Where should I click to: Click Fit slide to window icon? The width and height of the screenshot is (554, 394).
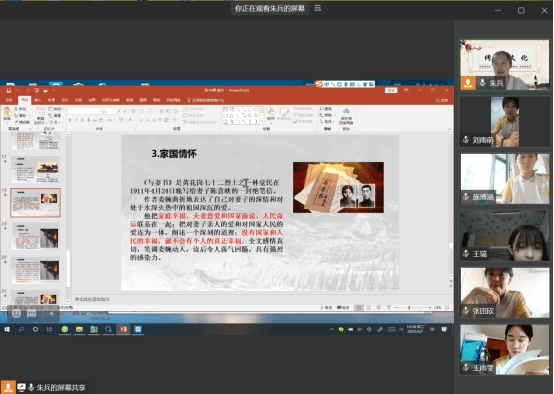(x=447, y=308)
